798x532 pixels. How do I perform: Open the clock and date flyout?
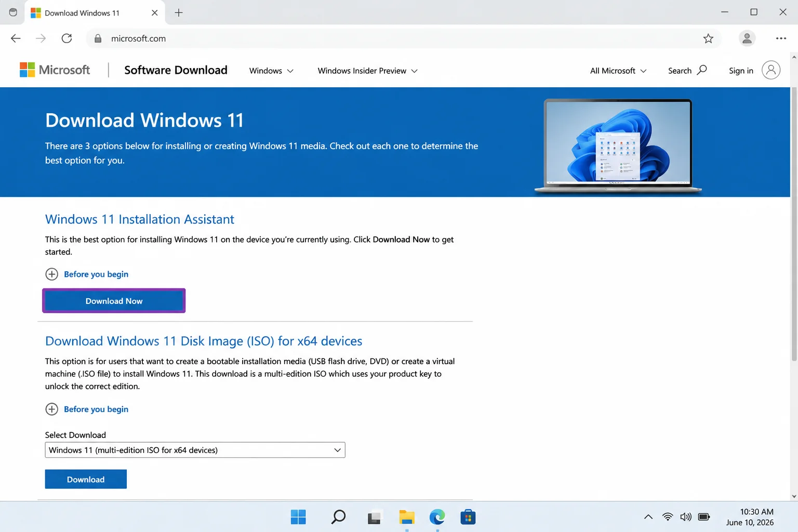pyautogui.click(x=750, y=517)
